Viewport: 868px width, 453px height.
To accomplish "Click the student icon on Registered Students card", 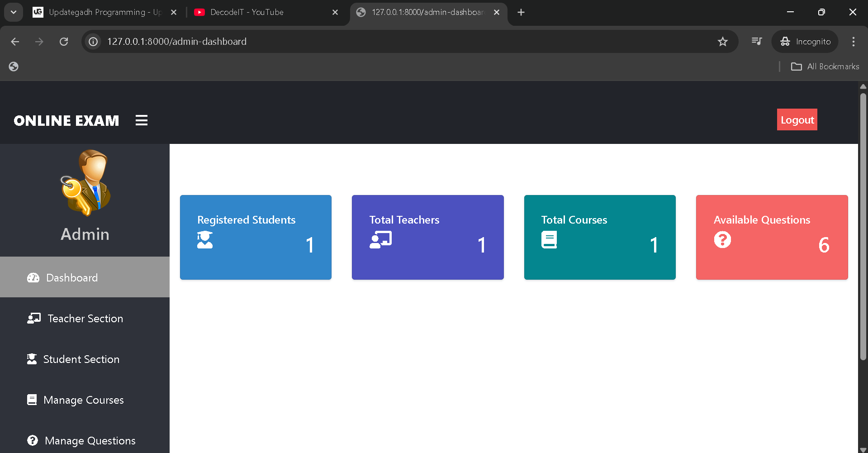I will coord(205,240).
